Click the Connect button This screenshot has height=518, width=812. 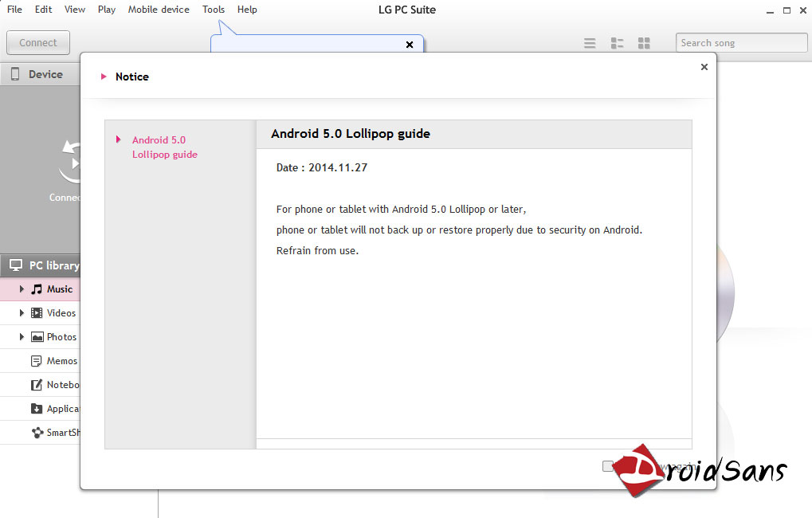click(37, 42)
